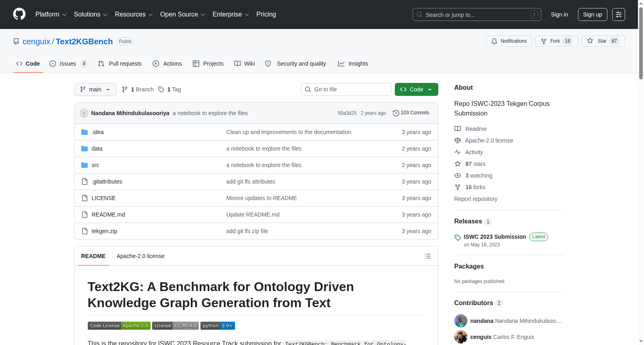Click the tag icon next to 1 Tag
The height and width of the screenshot is (345, 644).
point(161,89)
